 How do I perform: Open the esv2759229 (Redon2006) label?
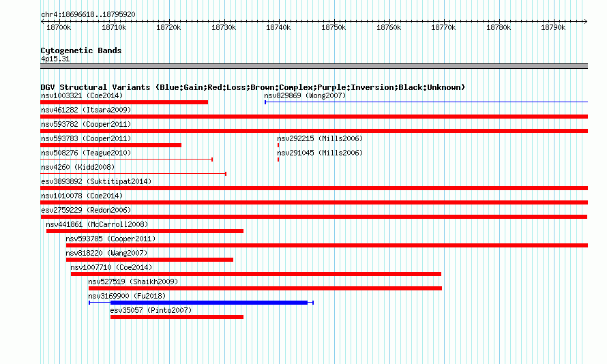[x=86, y=210]
